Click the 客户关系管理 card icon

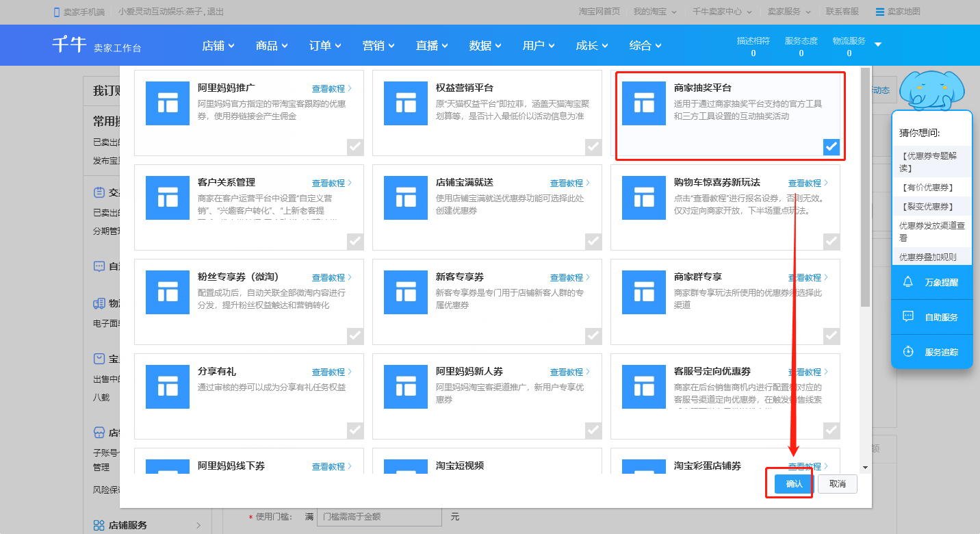(168, 198)
